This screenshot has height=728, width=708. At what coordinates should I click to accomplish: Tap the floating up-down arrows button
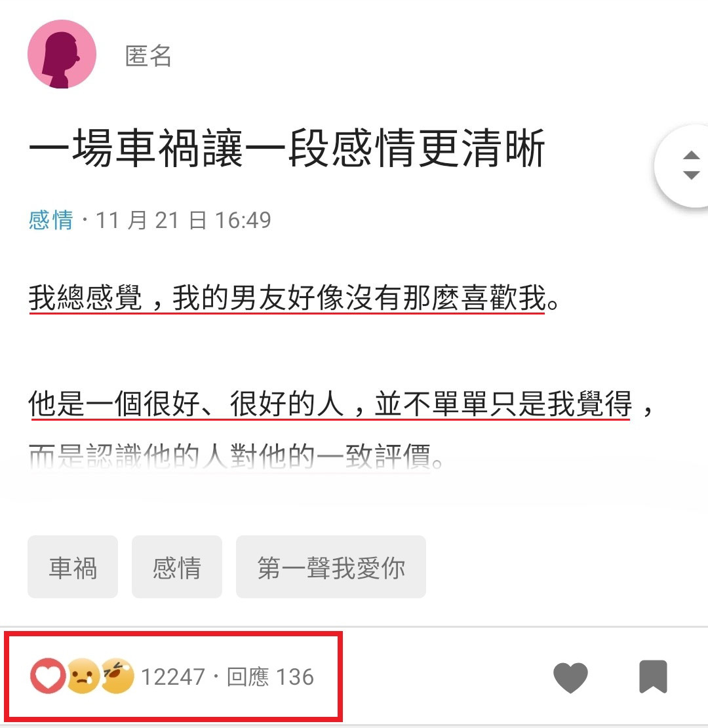tap(685, 165)
